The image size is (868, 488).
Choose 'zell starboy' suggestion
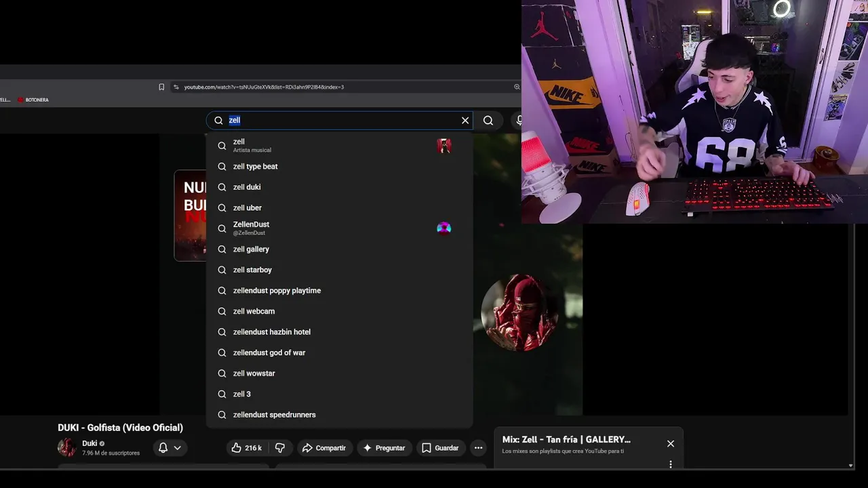pyautogui.click(x=339, y=270)
